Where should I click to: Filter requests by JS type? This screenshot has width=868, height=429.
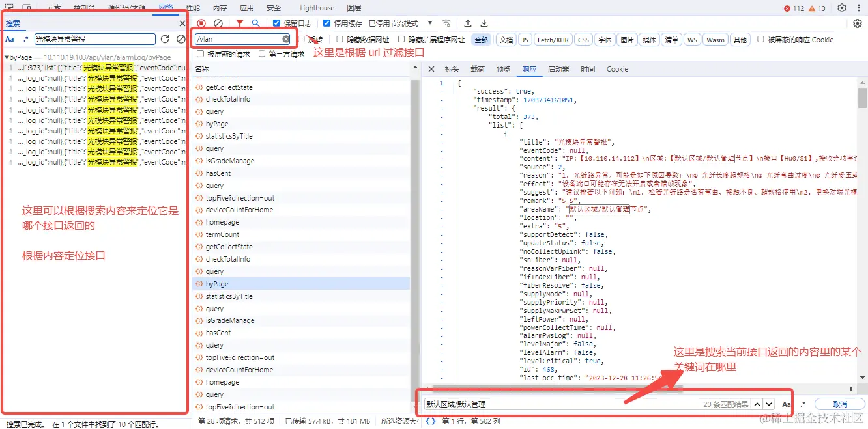(525, 40)
